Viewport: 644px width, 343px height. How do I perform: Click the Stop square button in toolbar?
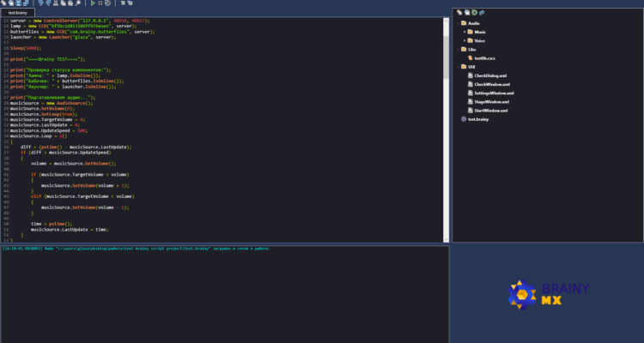coord(100,3)
